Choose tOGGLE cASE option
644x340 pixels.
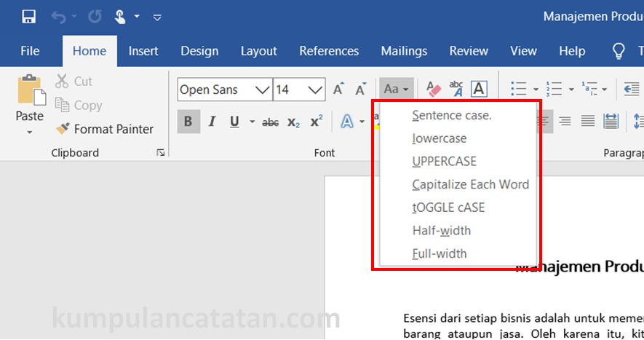(458, 207)
